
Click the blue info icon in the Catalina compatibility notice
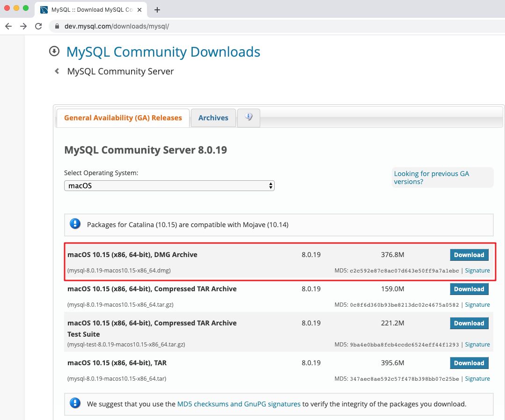coord(75,224)
